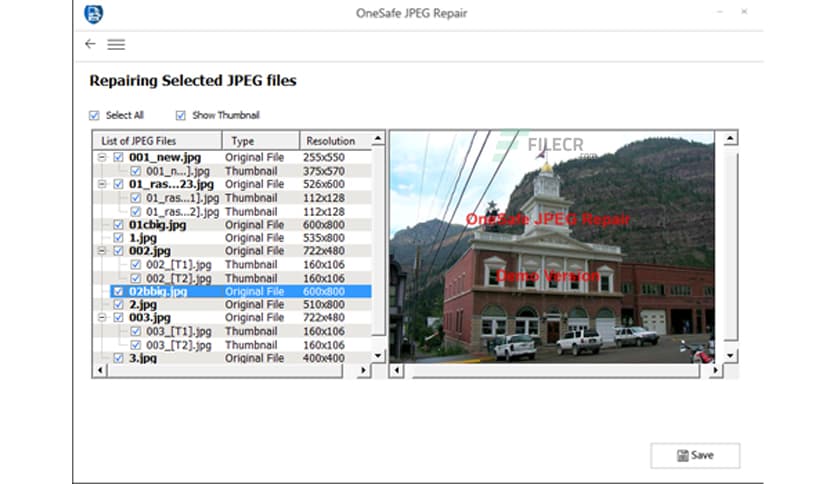Uncheck the 003_[T2].jpg thumbnail checkbox

[135, 345]
